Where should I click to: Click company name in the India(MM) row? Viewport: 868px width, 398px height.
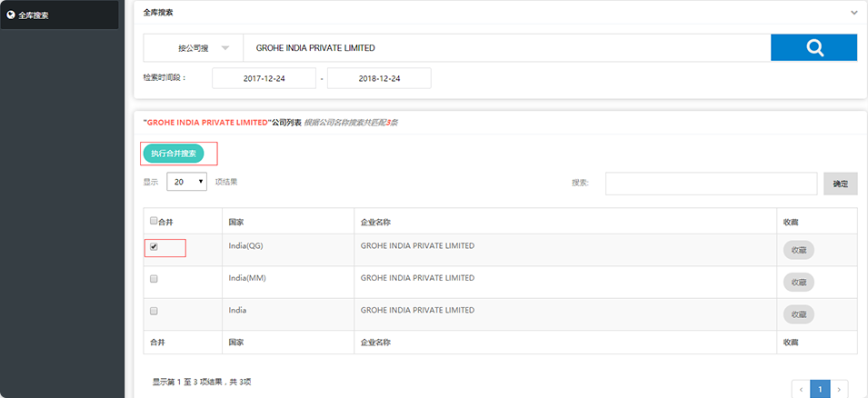[x=417, y=278]
